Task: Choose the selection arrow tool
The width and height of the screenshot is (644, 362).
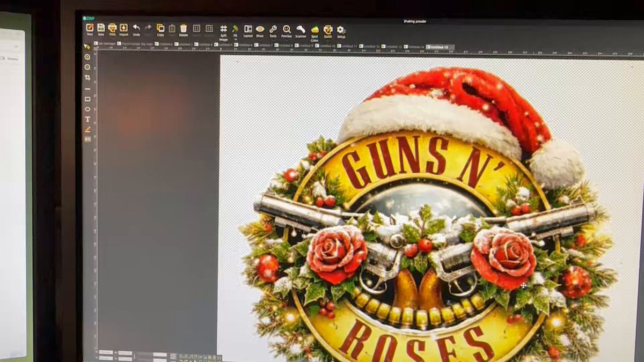Action: [x=87, y=47]
